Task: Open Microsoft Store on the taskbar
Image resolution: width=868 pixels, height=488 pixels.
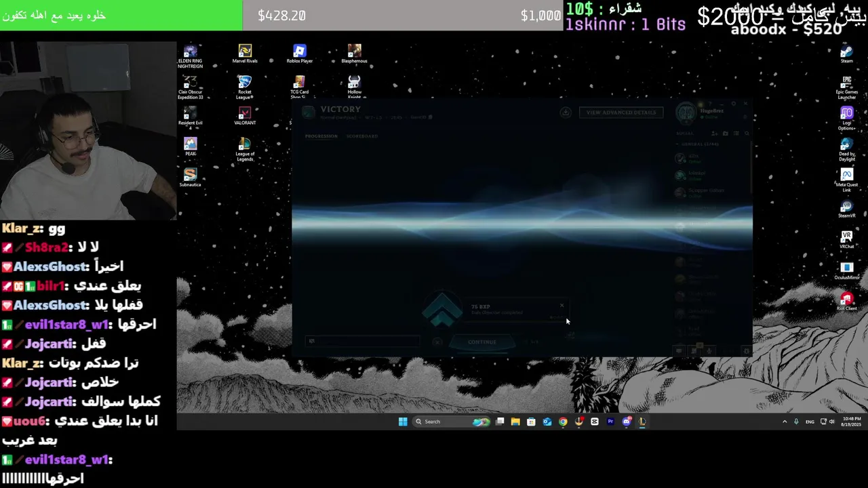Action: tap(531, 422)
